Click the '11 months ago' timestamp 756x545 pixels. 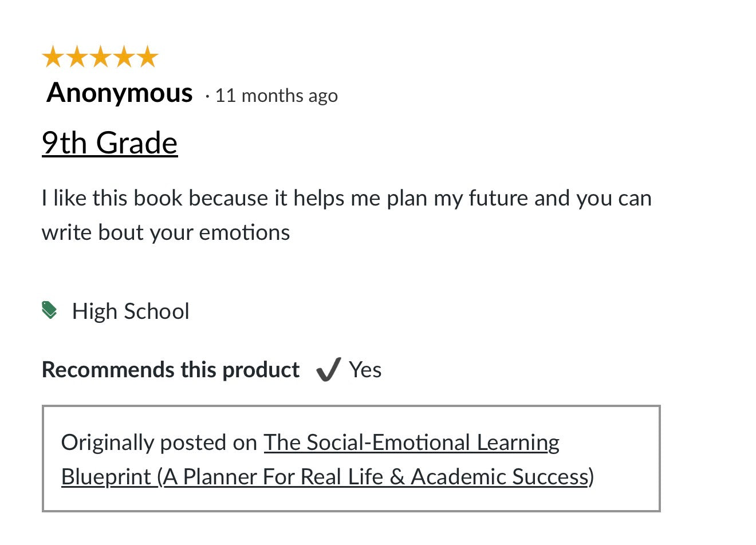[x=276, y=96]
